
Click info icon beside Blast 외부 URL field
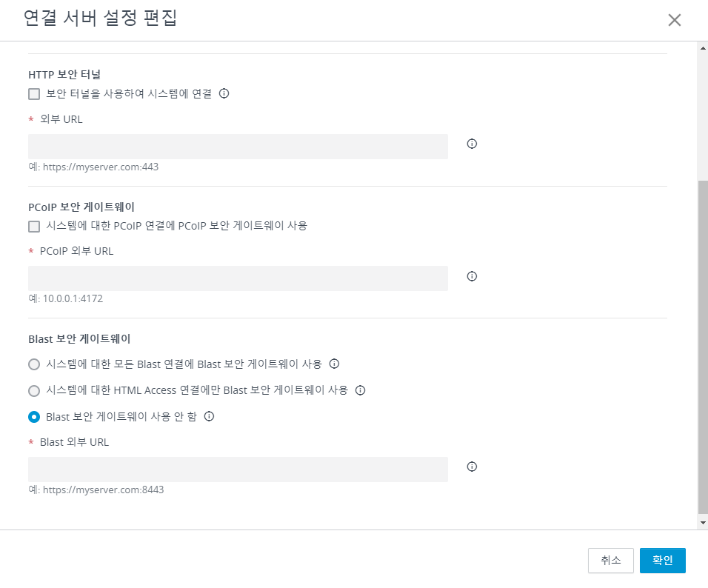click(472, 467)
